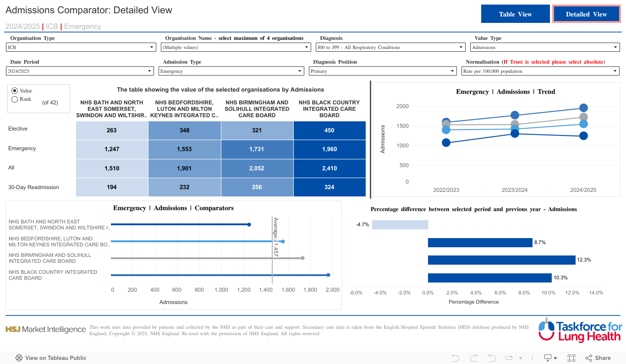The width and height of the screenshot is (626, 364).
Task: Switch to Table View
Action: tap(515, 14)
